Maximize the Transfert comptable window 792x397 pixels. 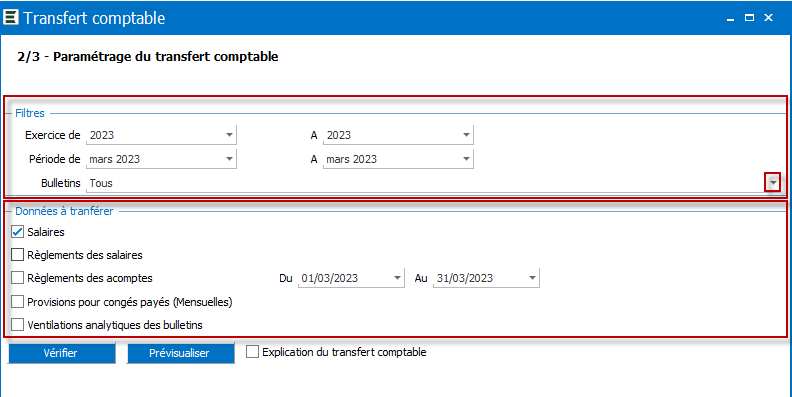coord(750,18)
